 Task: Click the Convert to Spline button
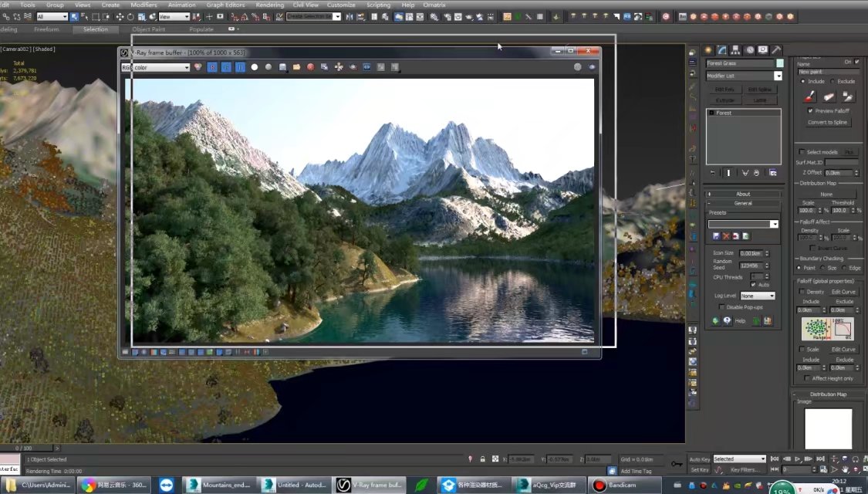click(x=827, y=123)
